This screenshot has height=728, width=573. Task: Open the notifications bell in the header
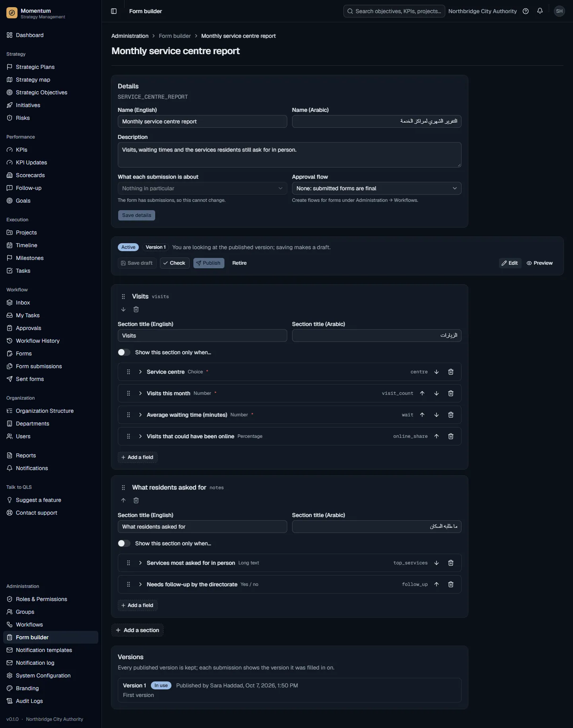pyautogui.click(x=540, y=11)
